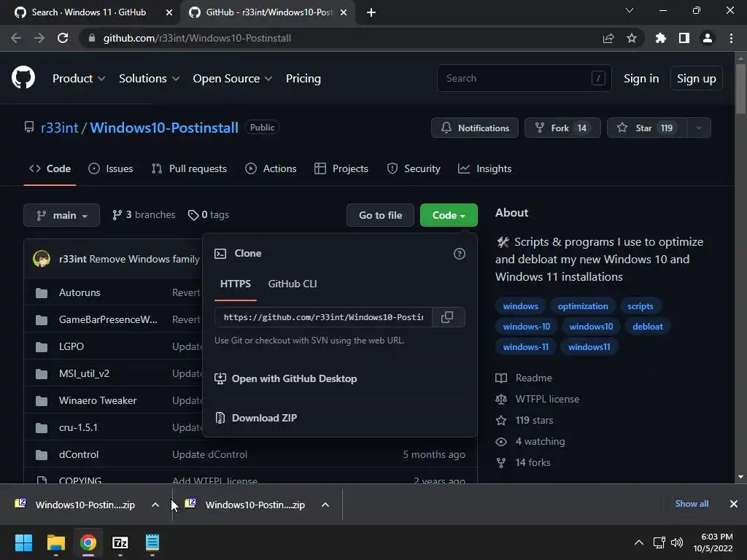Show all downloads

pyautogui.click(x=692, y=504)
